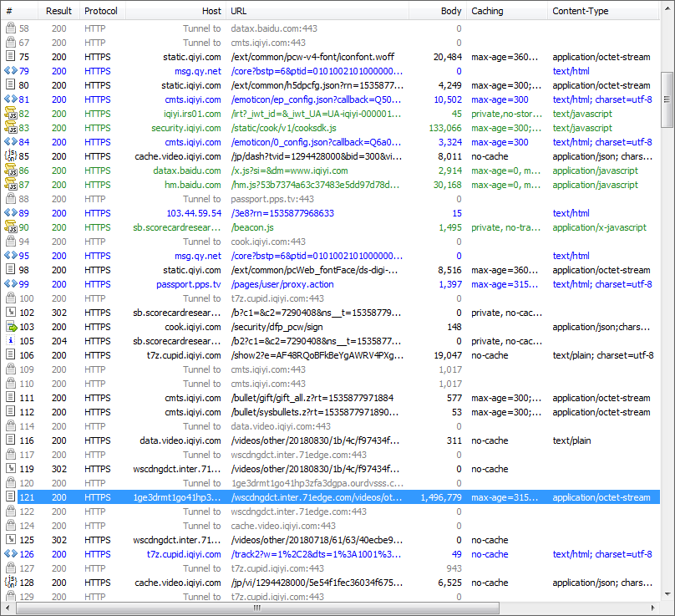Click the HTML arrows icon of session 89
675x616 pixels.
click(x=11, y=213)
